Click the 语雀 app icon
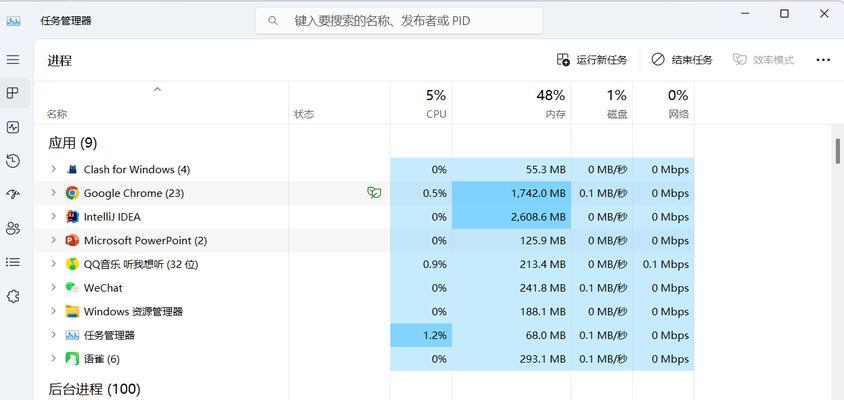 point(72,359)
